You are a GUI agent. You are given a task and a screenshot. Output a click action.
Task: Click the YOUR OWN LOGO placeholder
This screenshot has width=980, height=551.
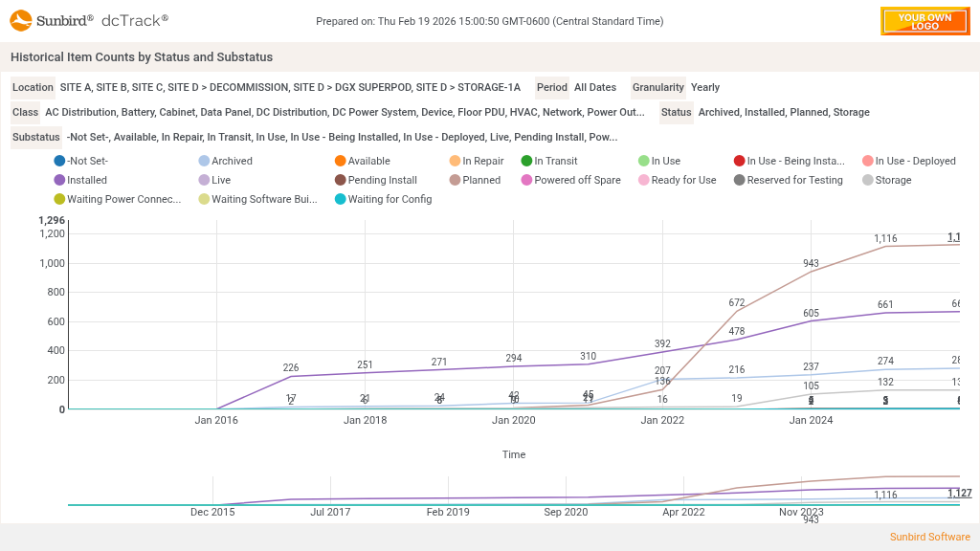point(924,21)
